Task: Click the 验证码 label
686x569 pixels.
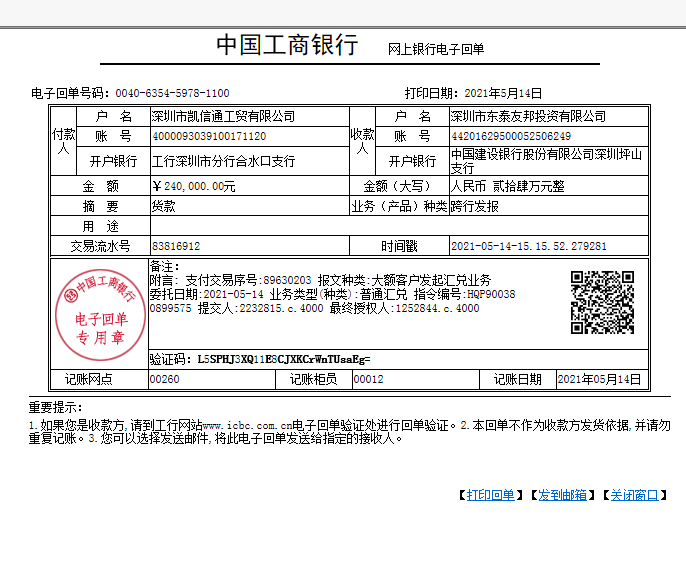Action: [170, 360]
